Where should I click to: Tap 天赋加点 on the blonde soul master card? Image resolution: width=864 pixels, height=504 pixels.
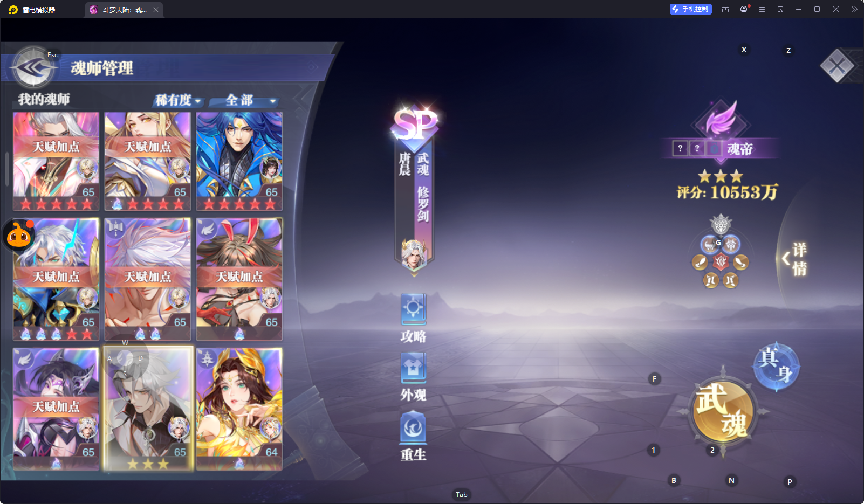tap(148, 147)
